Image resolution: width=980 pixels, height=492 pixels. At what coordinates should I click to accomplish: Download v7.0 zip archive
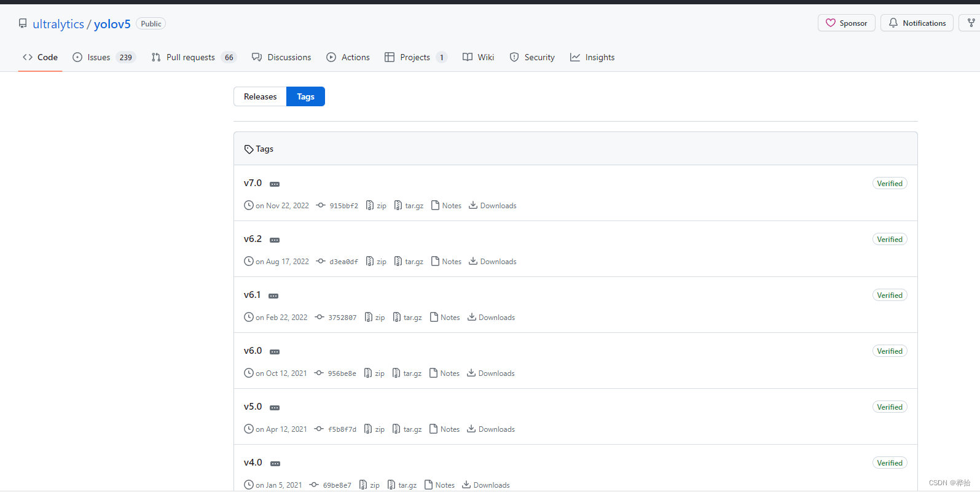tap(376, 206)
